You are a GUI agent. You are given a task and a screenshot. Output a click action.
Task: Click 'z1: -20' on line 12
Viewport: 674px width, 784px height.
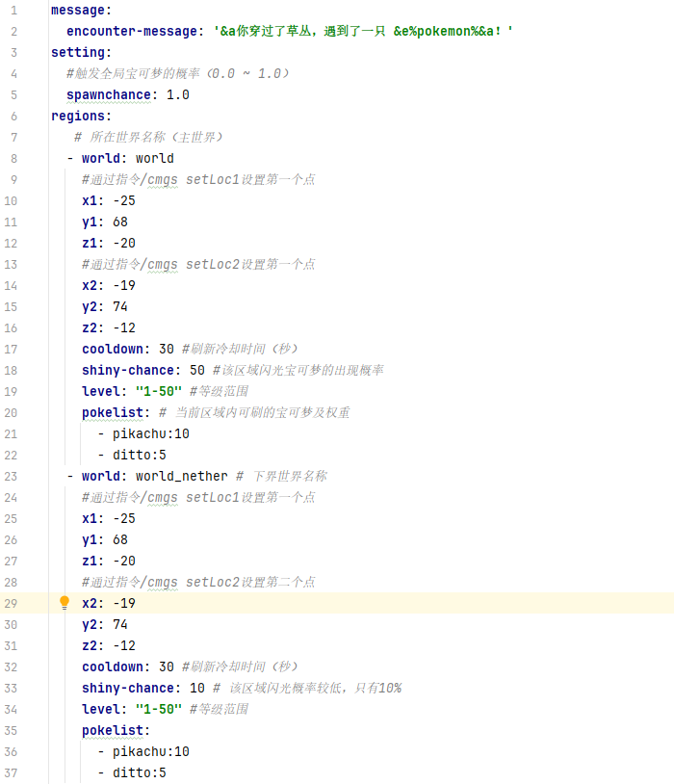[x=109, y=243]
